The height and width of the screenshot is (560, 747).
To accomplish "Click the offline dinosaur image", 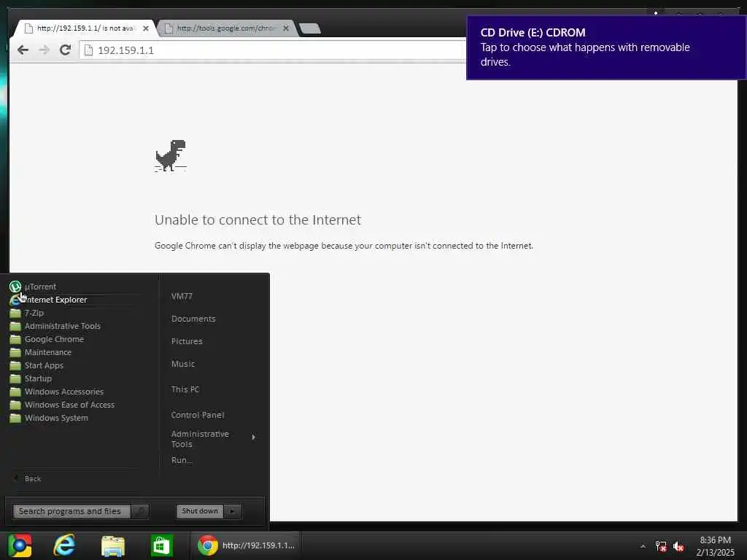I will pyautogui.click(x=171, y=155).
